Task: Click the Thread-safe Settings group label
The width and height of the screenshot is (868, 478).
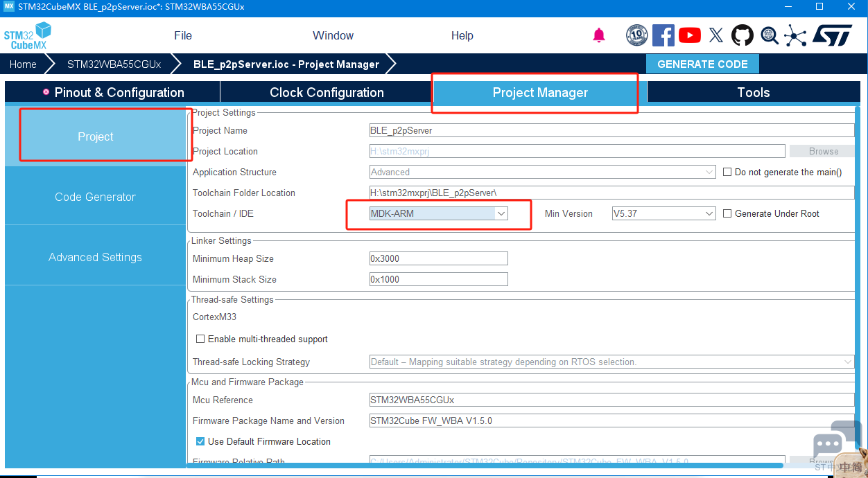Action: click(x=232, y=299)
